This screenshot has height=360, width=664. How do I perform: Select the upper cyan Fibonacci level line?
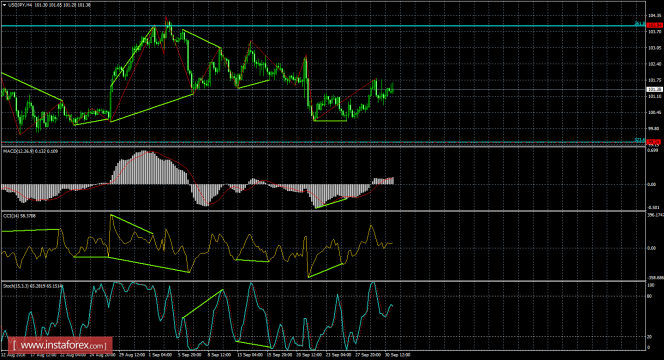pos(322,26)
